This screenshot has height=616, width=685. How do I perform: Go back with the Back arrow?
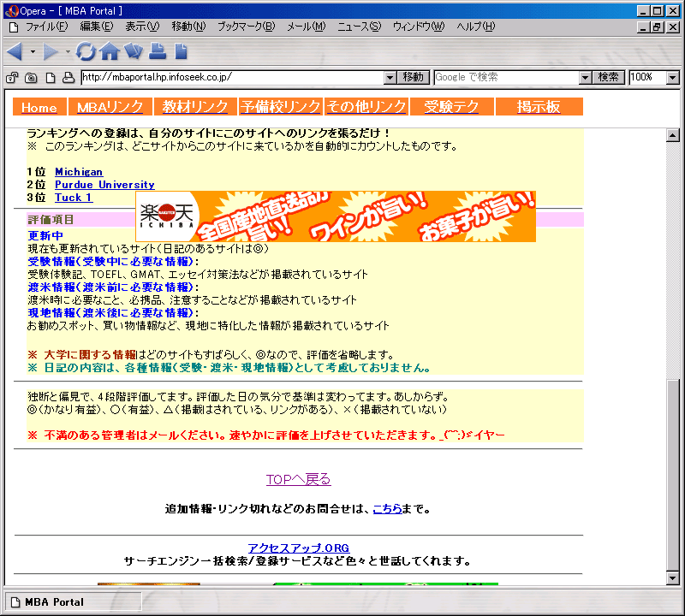15,51
